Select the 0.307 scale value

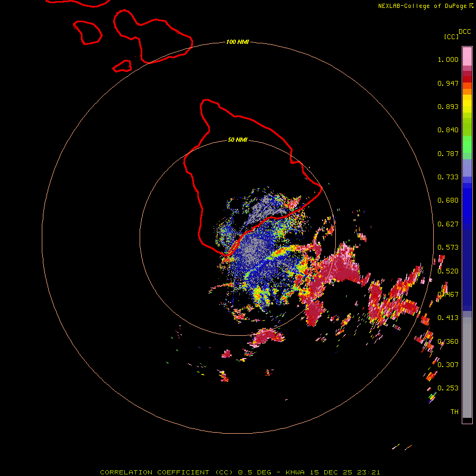click(448, 364)
